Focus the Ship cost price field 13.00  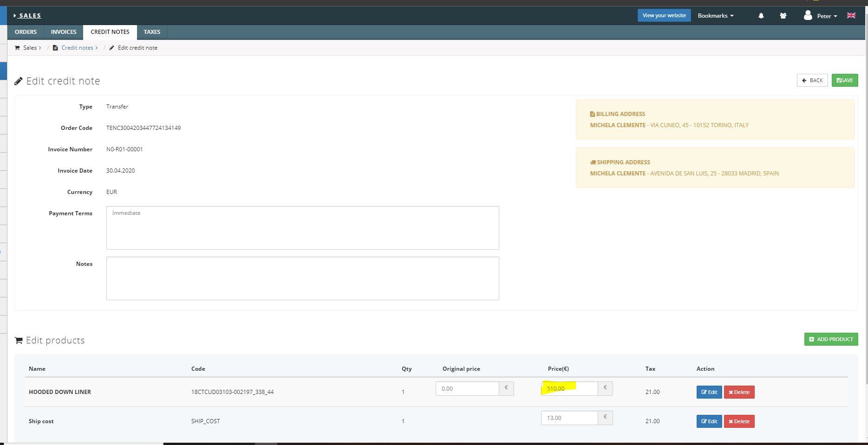click(569, 418)
